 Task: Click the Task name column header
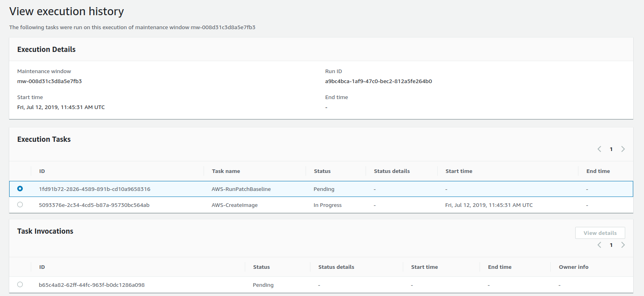pyautogui.click(x=226, y=171)
